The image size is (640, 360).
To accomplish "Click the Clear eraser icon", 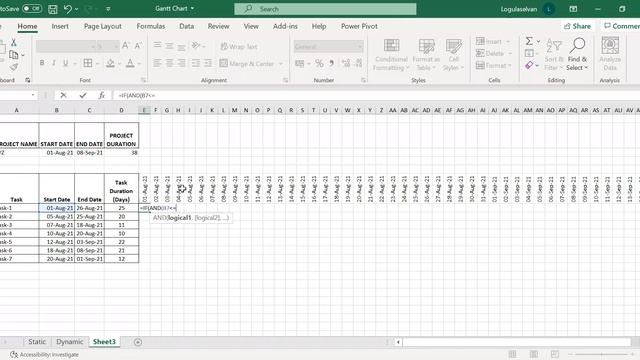I will point(529,65).
